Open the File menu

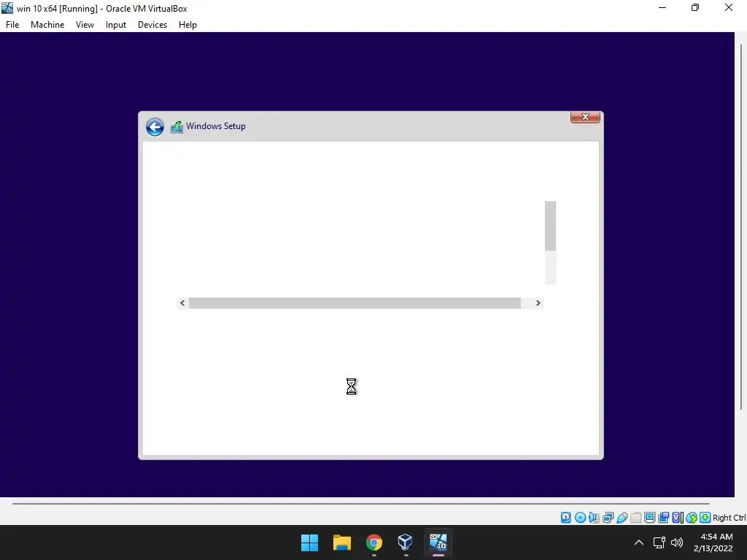click(12, 25)
